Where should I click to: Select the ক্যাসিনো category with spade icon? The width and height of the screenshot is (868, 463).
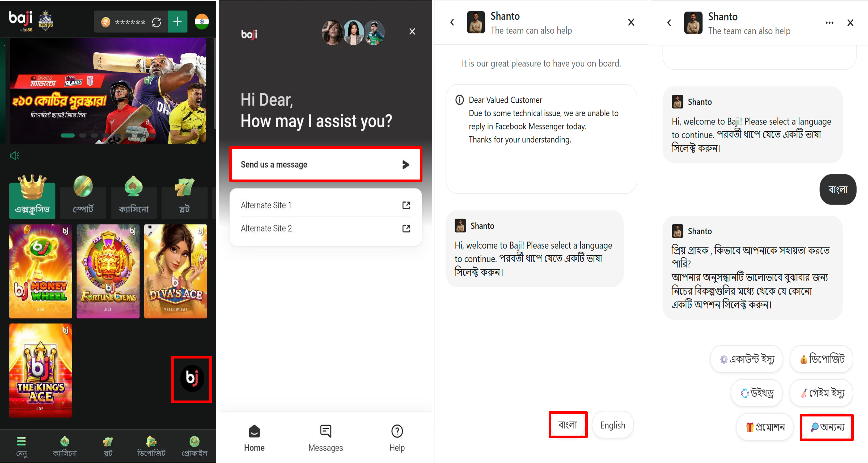point(134,197)
